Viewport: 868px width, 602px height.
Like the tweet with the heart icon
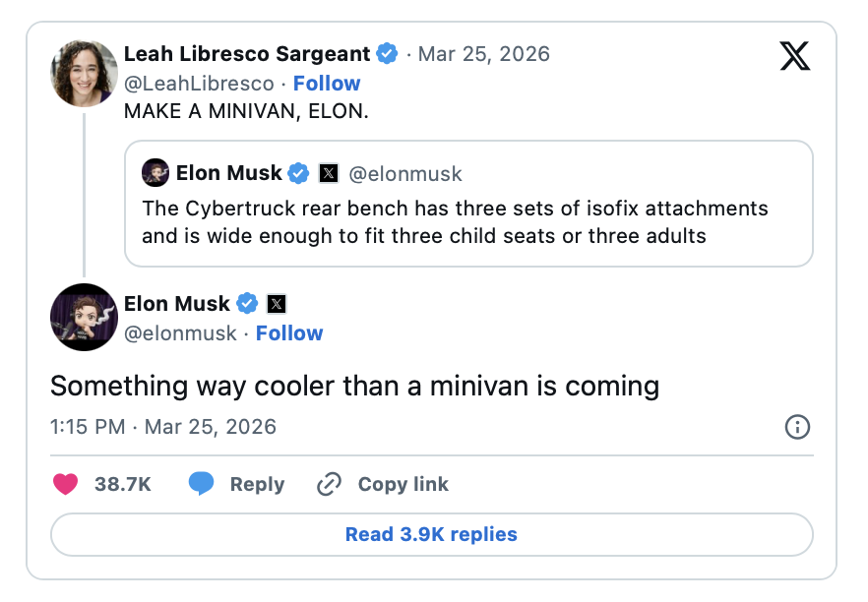65,484
